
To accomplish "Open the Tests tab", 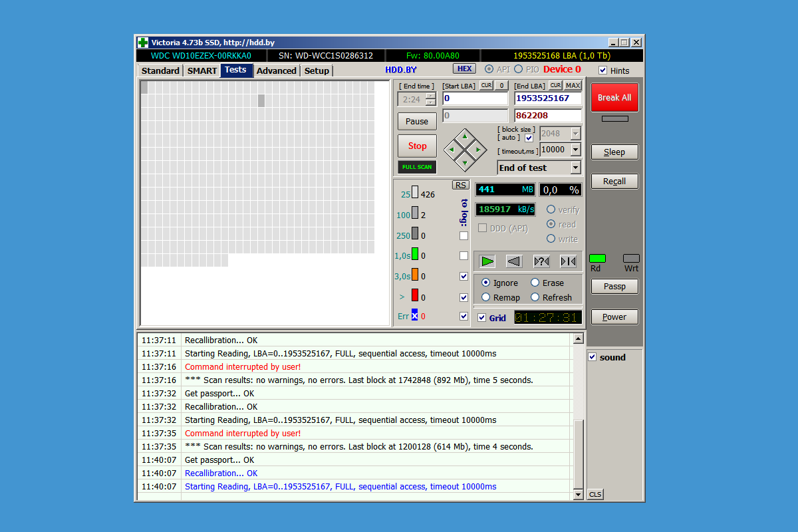I will tap(236, 70).
